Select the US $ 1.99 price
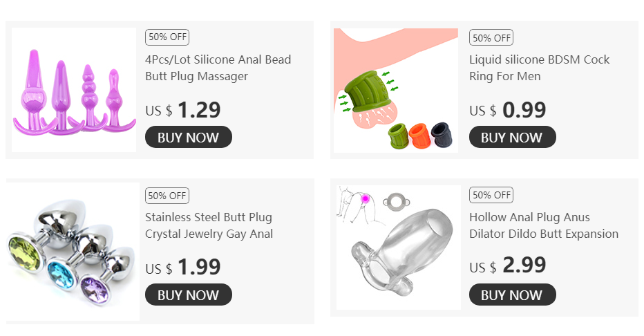This screenshot has width=644, height=336. pos(183,267)
